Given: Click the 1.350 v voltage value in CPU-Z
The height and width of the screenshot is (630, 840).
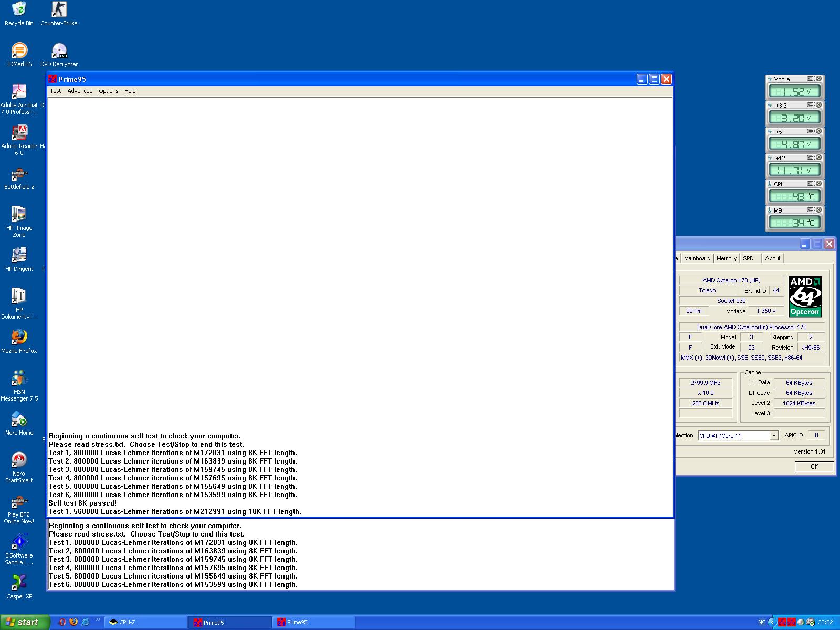Looking at the screenshot, I should click(766, 311).
